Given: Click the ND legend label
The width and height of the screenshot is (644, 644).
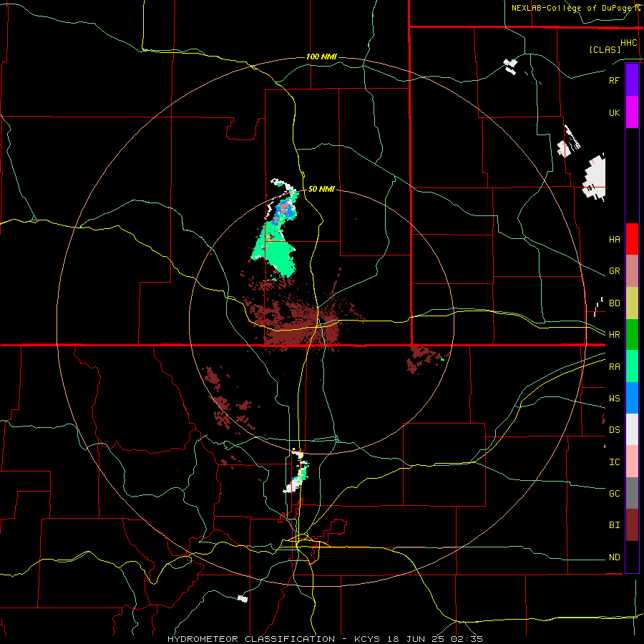Looking at the screenshot, I should (614, 557).
